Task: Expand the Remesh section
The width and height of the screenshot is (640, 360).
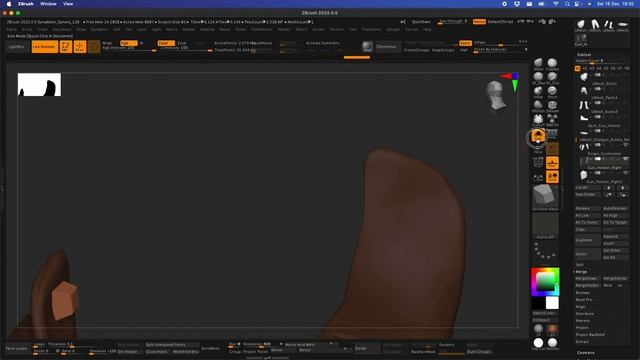Action: [x=582, y=320]
